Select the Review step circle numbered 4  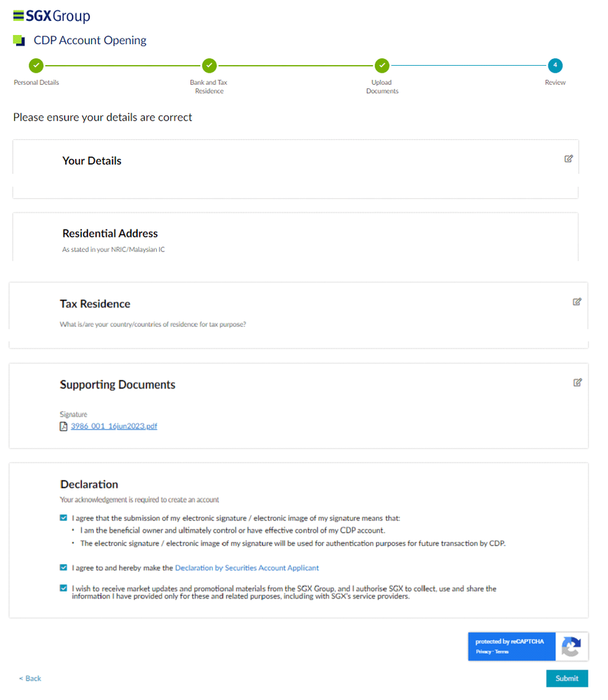click(555, 65)
